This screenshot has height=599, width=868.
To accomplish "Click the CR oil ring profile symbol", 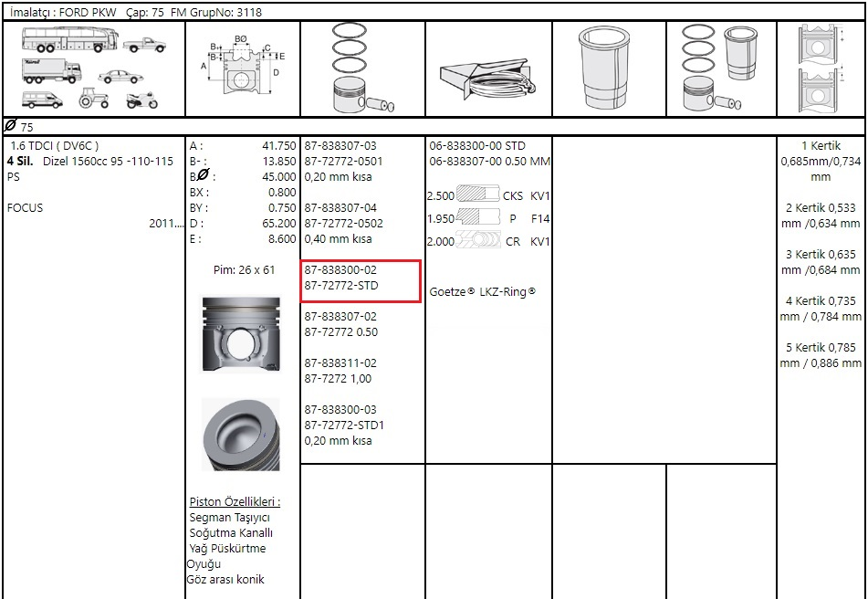I will 477,242.
